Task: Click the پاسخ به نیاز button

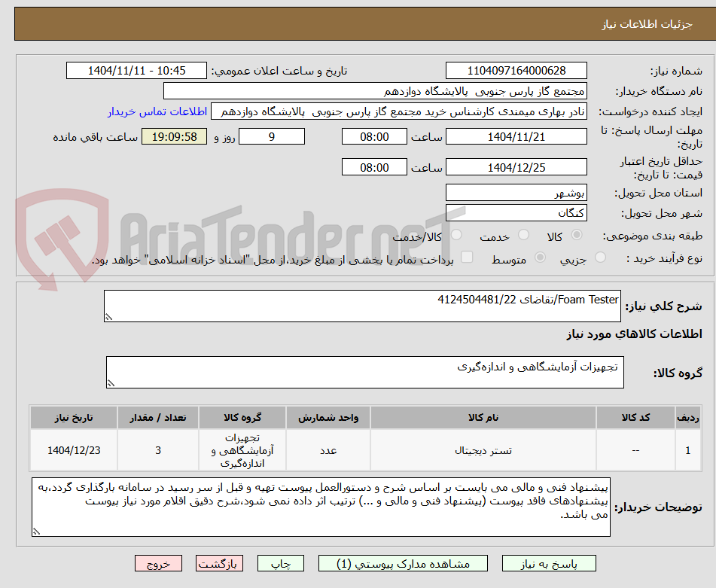Action: pyautogui.click(x=549, y=564)
